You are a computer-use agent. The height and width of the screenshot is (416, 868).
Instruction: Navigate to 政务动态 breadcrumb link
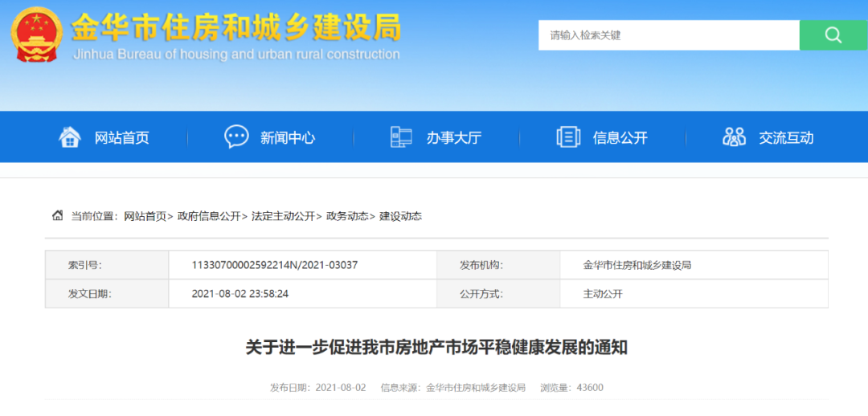pyautogui.click(x=347, y=216)
